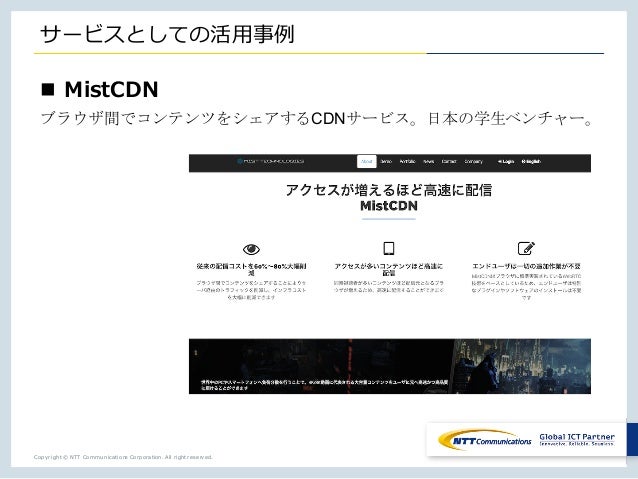Click the Mist Technologies logo in navbar
638x479 pixels.
click(271, 161)
